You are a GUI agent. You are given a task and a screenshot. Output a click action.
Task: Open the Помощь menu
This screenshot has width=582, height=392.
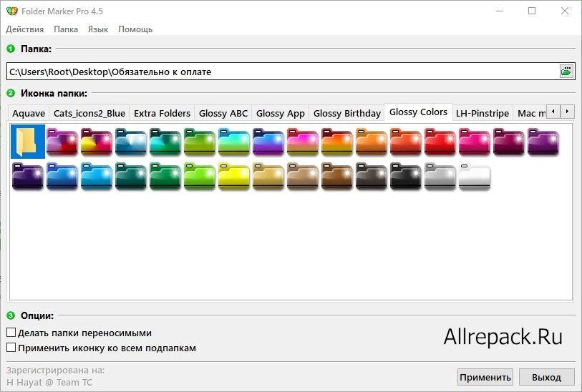pos(135,29)
